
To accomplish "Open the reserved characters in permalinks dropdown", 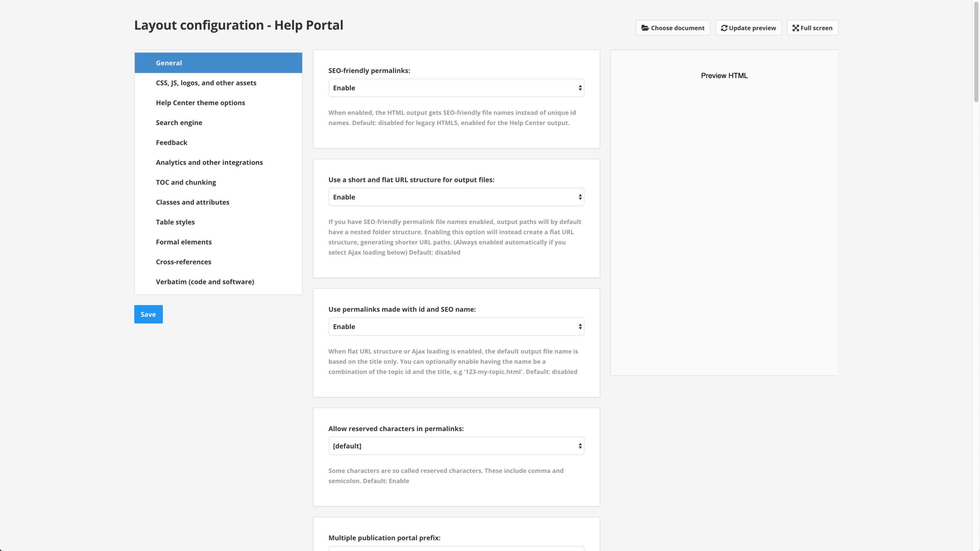I will [x=456, y=446].
